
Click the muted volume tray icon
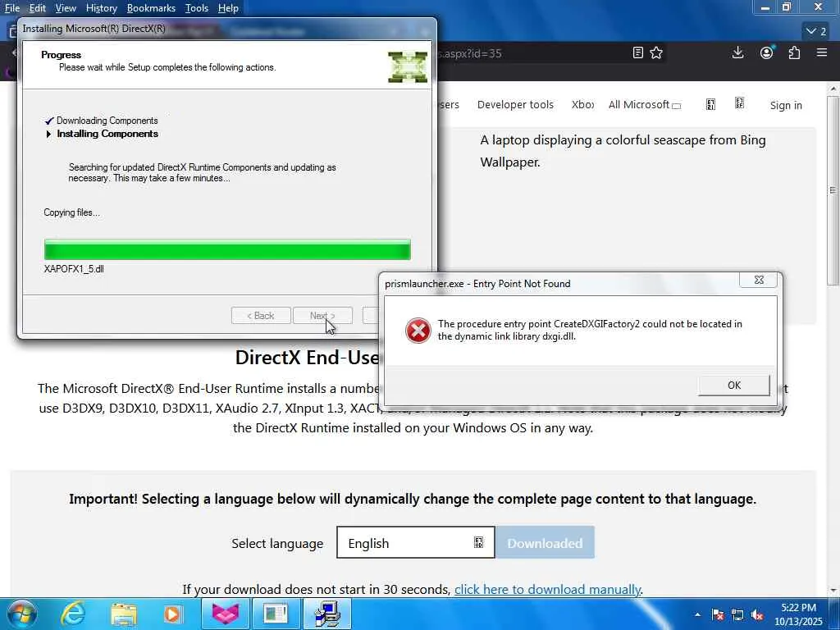pos(757,614)
